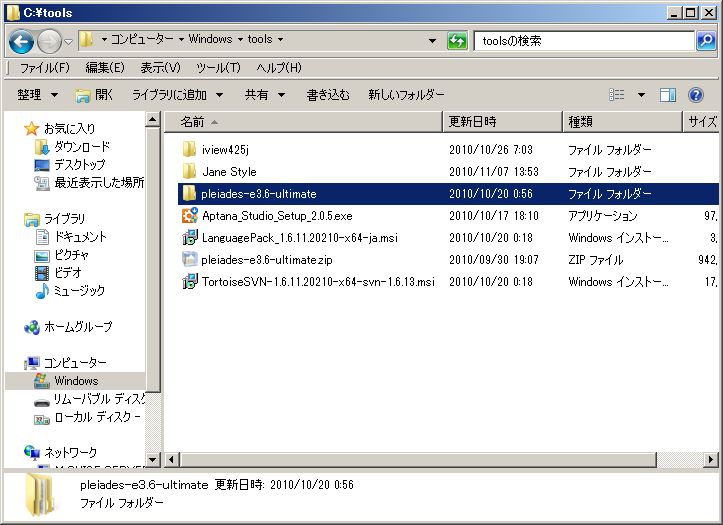Image resolution: width=723 pixels, height=525 pixels.
Task: Open the 編集(E) menu
Action: pos(105,68)
